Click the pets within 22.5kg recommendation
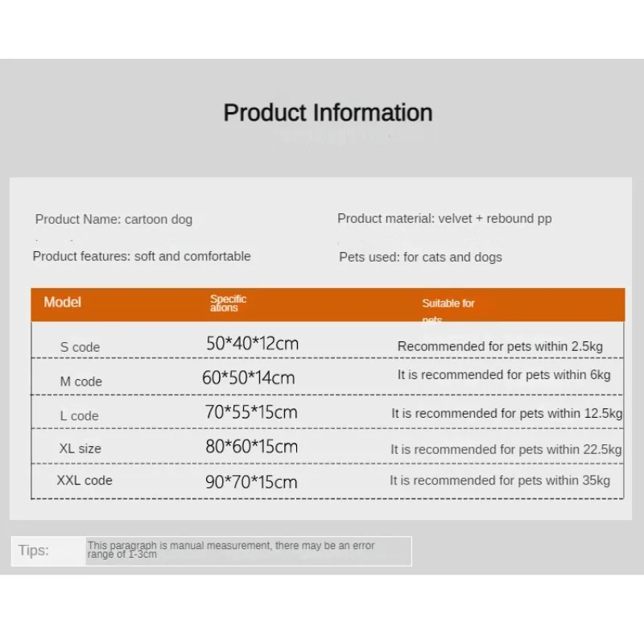 point(506,449)
